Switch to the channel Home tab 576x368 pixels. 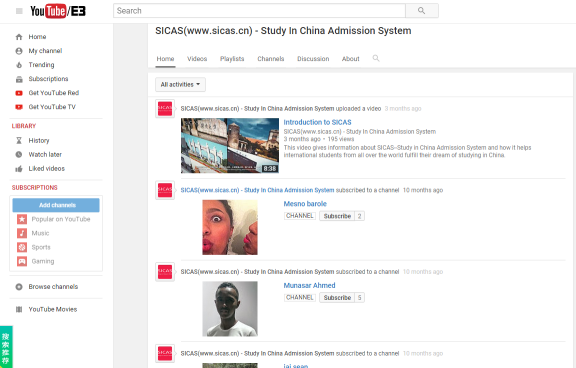(x=165, y=59)
